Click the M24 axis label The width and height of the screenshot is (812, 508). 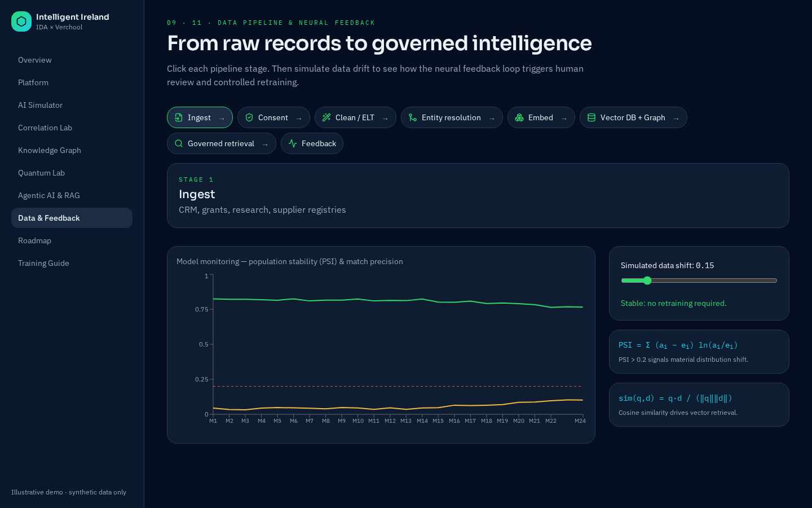click(580, 421)
